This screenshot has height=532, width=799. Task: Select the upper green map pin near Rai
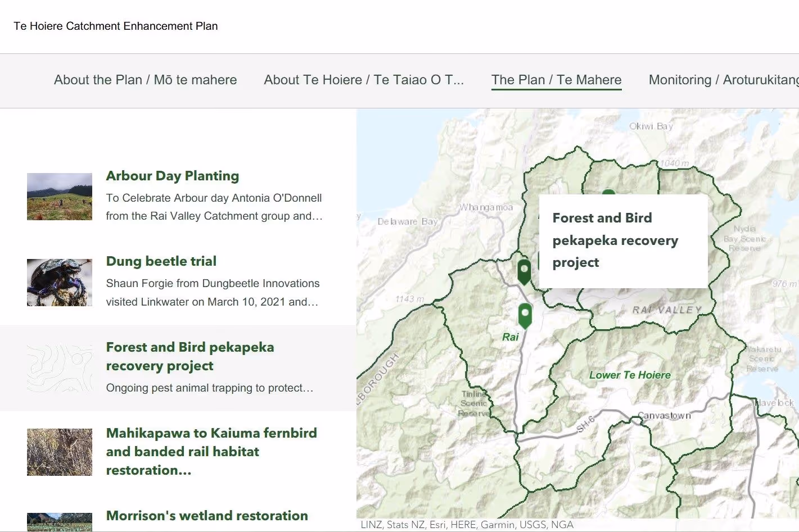[x=523, y=271]
